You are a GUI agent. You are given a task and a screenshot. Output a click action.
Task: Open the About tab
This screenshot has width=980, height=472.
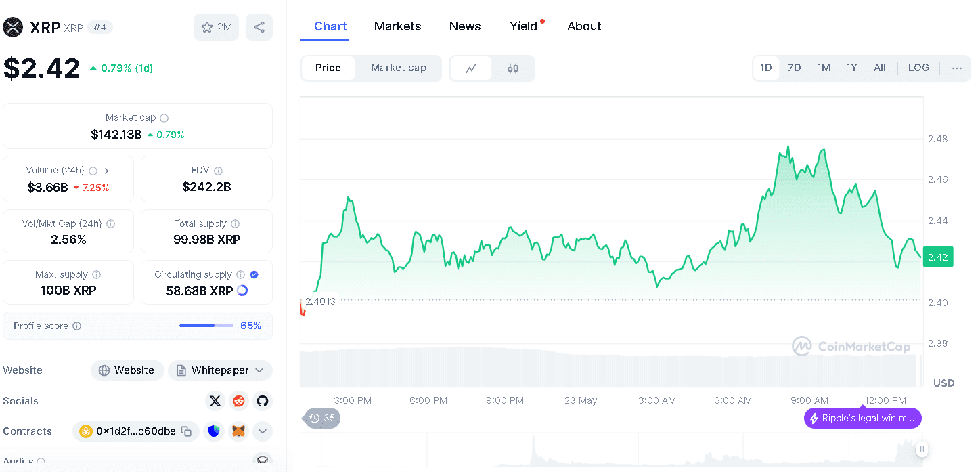584,26
